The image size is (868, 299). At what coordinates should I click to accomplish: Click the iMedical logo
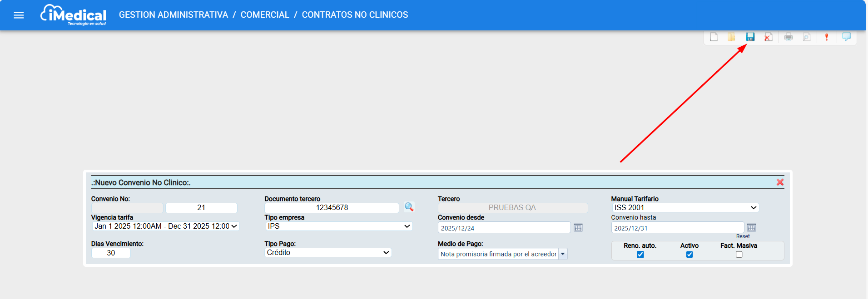(x=73, y=15)
